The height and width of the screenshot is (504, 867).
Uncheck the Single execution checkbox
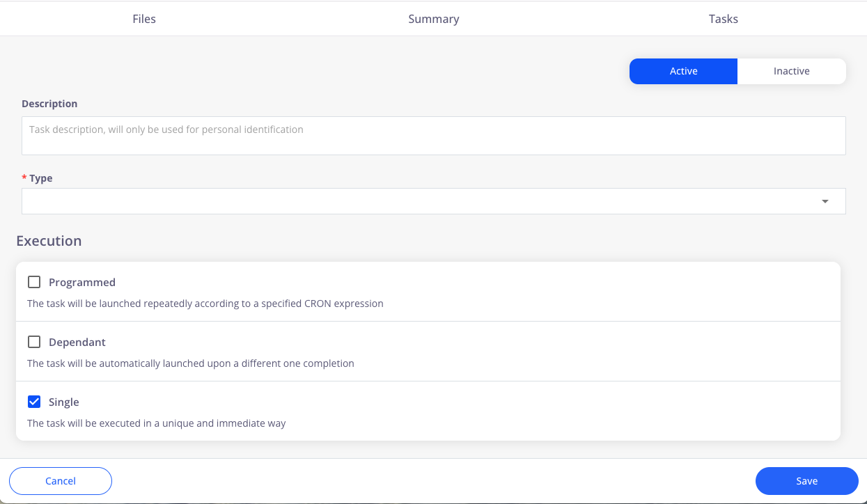tap(34, 402)
